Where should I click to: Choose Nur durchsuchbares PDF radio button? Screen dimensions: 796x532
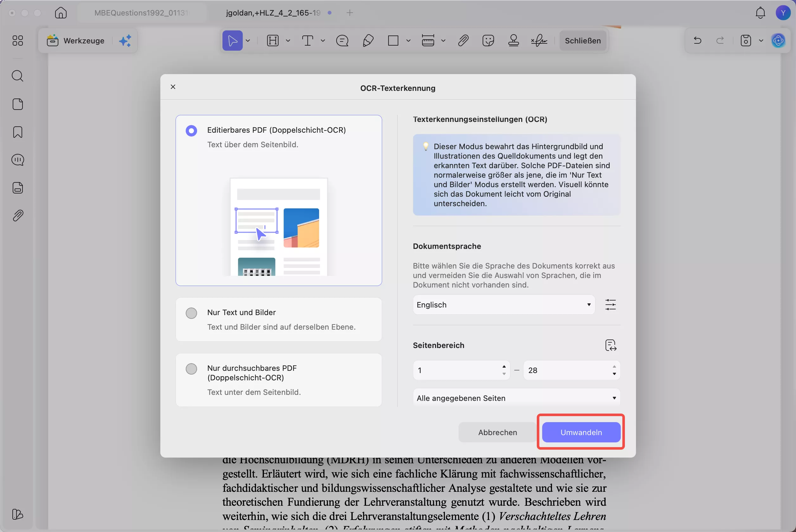click(191, 369)
